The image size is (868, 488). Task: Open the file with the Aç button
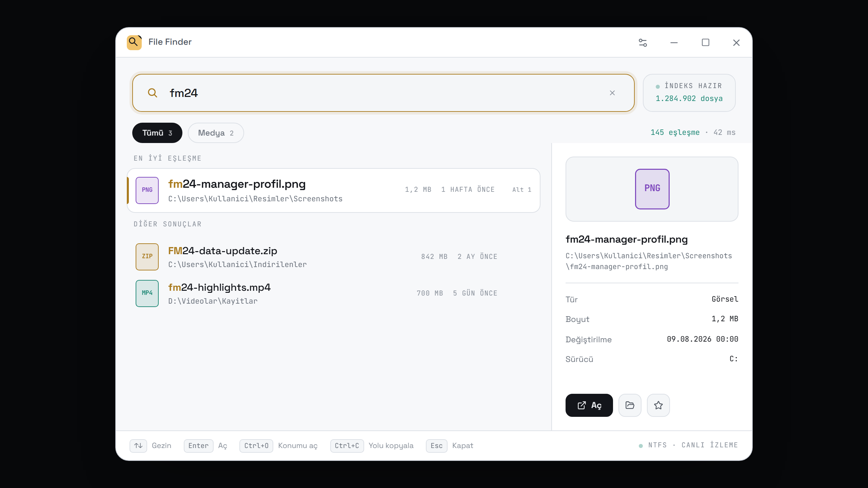click(x=589, y=405)
